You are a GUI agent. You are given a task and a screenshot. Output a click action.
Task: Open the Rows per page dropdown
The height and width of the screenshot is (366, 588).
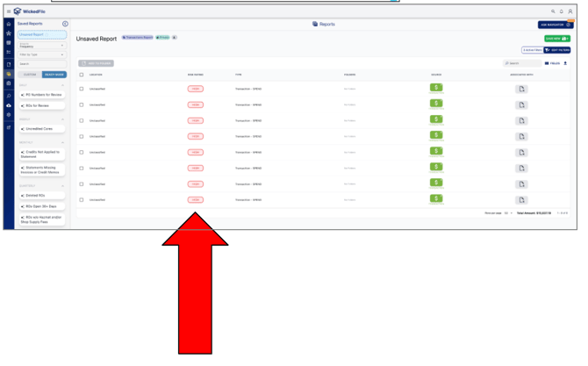508,213
